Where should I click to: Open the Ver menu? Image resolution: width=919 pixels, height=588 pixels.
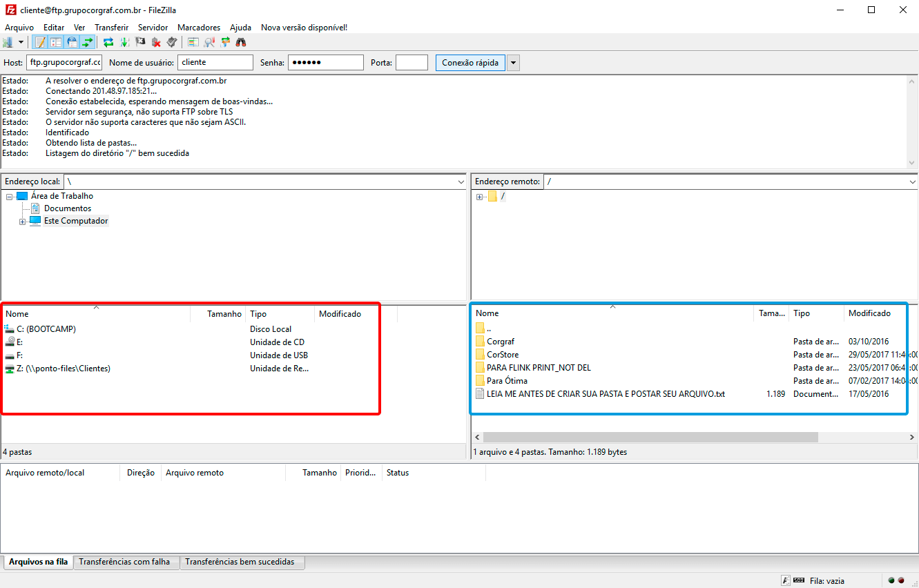pos(79,28)
